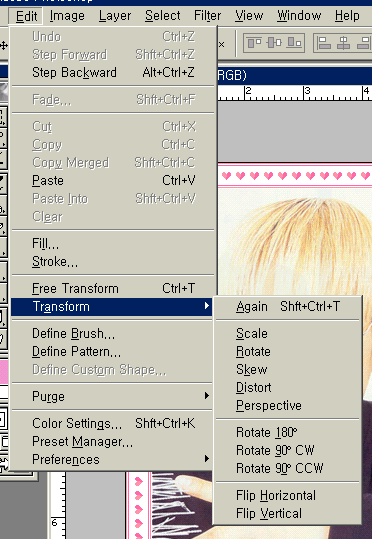Open the Select menu
372x539 pixels.
[163, 16]
